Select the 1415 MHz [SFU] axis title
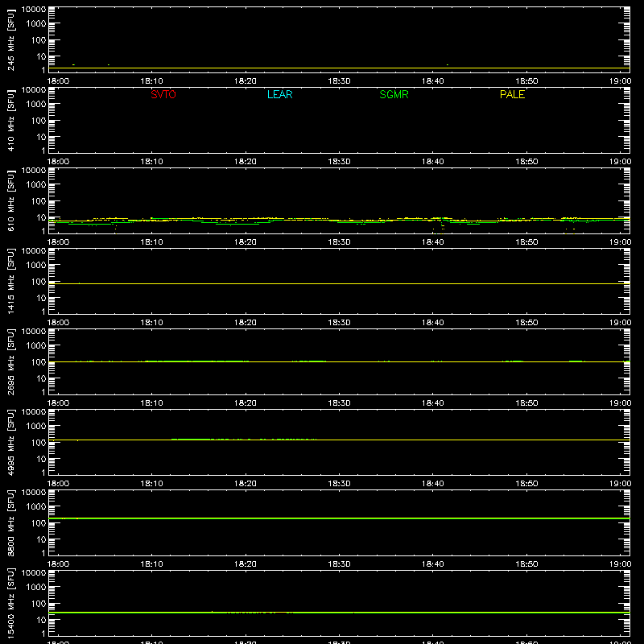 (10, 281)
